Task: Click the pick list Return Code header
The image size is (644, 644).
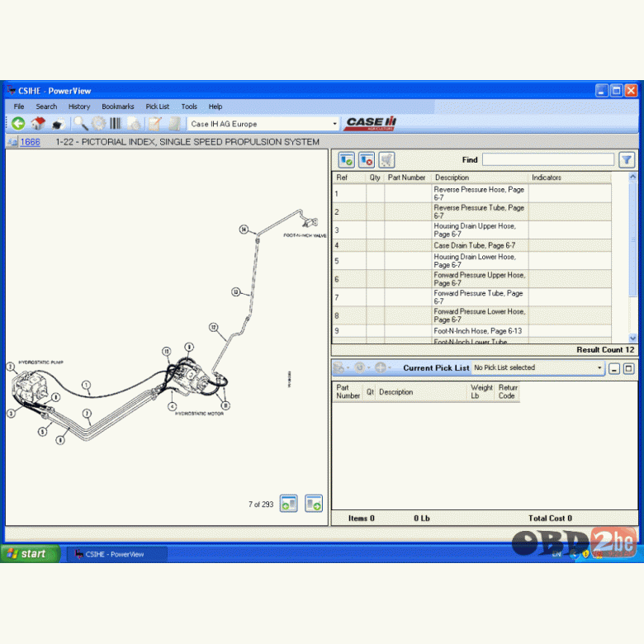Action: tap(508, 391)
